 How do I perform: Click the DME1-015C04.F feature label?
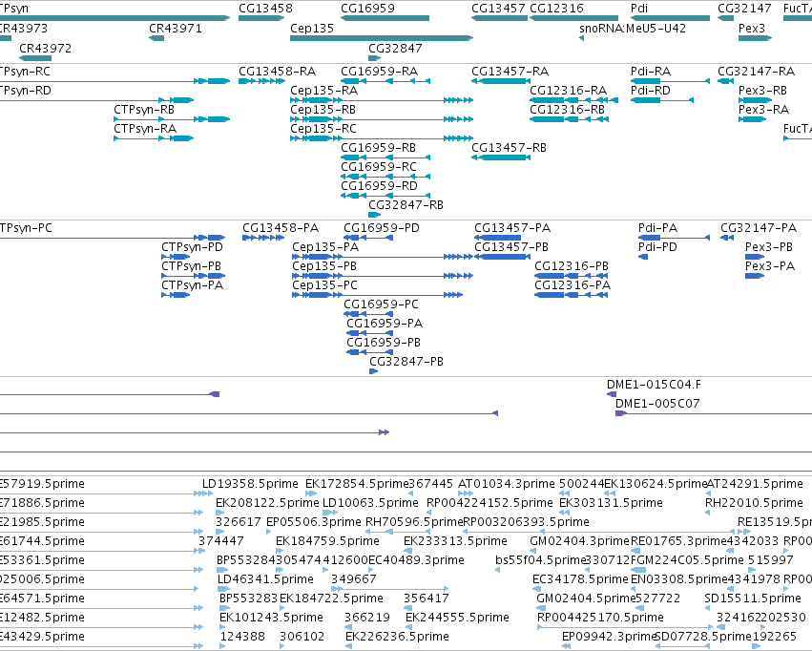(x=654, y=385)
